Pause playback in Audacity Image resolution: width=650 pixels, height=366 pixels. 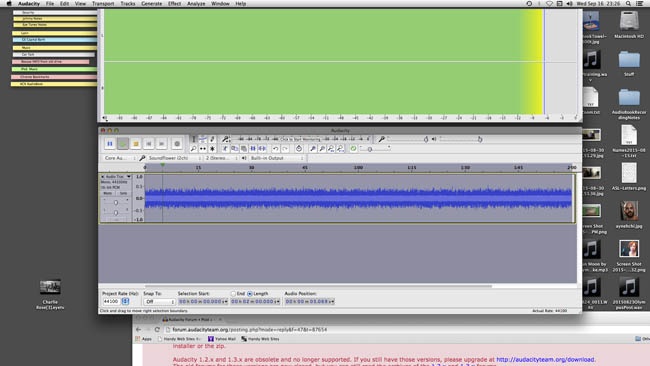click(x=109, y=143)
